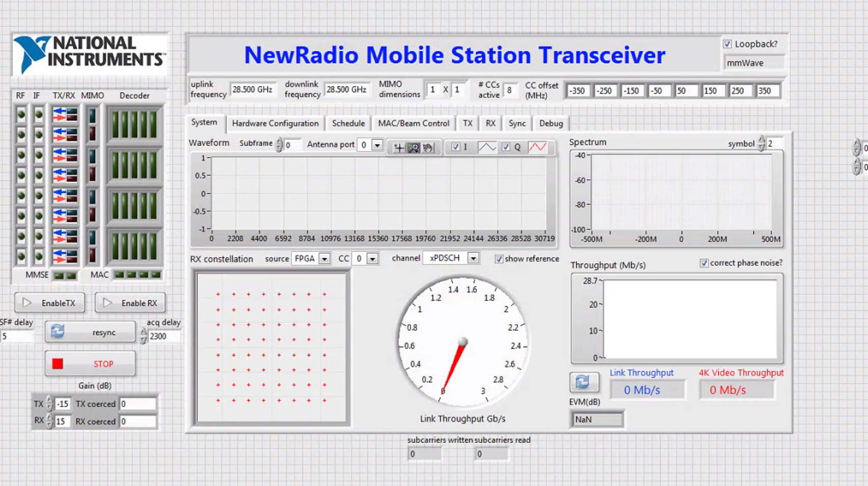Switch to the TX tab
Screen dimensions: 868x486
(468, 124)
